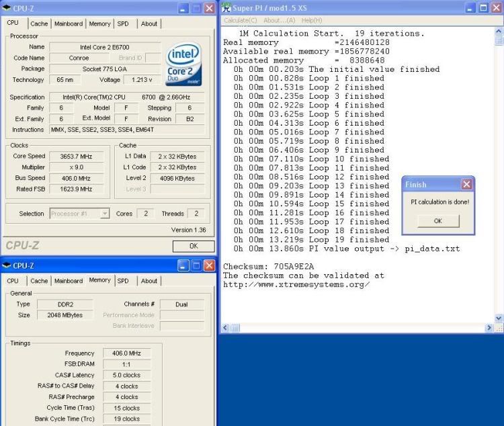This screenshot has width=504, height=426.
Task: Open the Mainboard tab in top CPU-Z window
Action: [69, 24]
